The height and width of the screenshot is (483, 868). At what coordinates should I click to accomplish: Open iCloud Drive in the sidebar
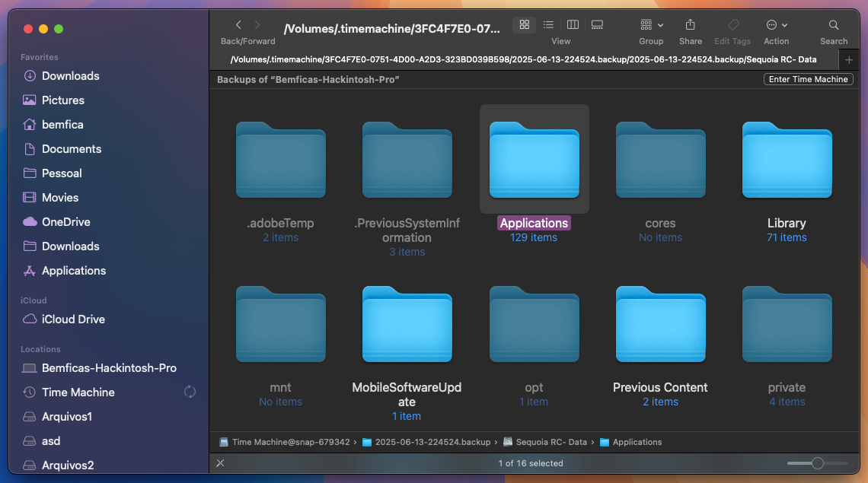pos(64,319)
